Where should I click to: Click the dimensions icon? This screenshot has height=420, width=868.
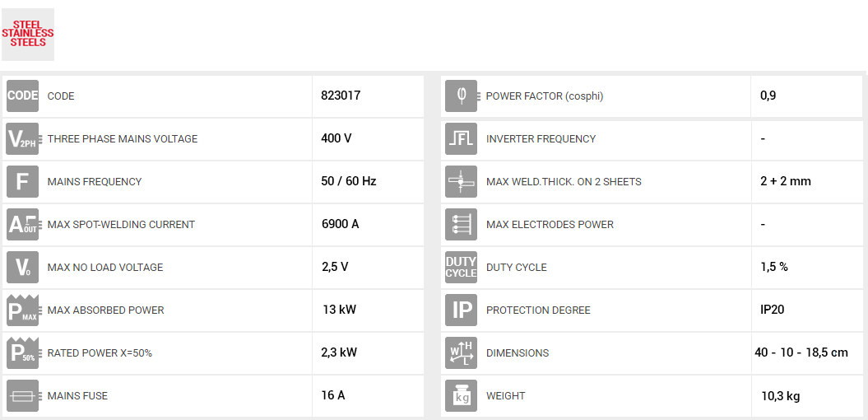461,352
